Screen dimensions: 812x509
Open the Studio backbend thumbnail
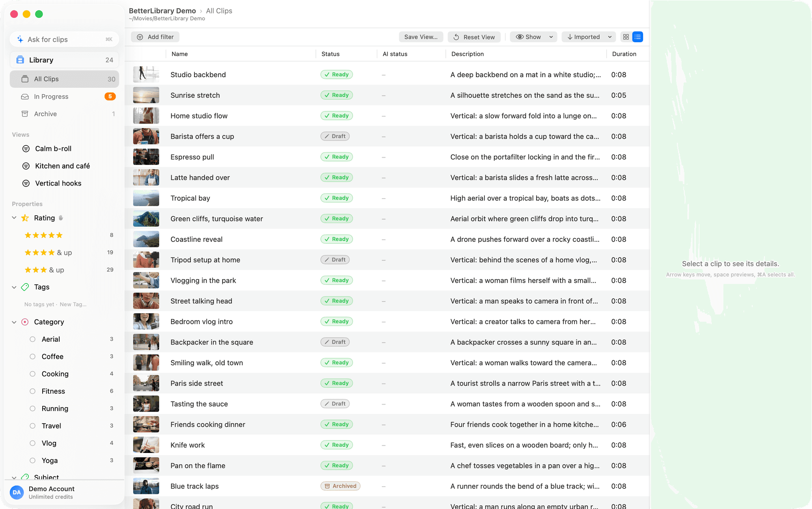tap(146, 74)
